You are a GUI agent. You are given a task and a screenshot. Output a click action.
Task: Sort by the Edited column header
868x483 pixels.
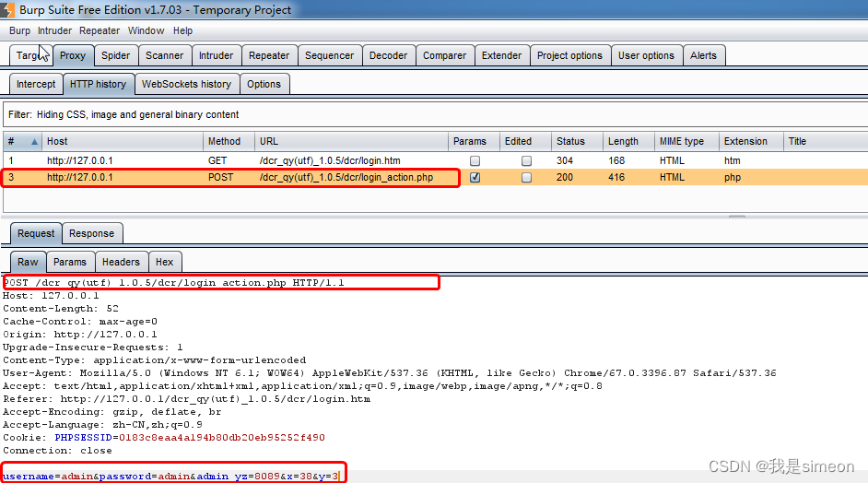[525, 141]
